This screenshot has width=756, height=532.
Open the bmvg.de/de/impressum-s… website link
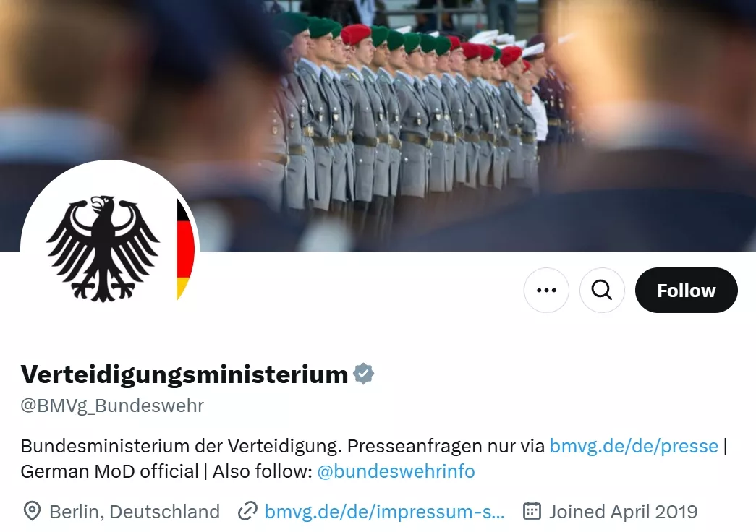(384, 511)
